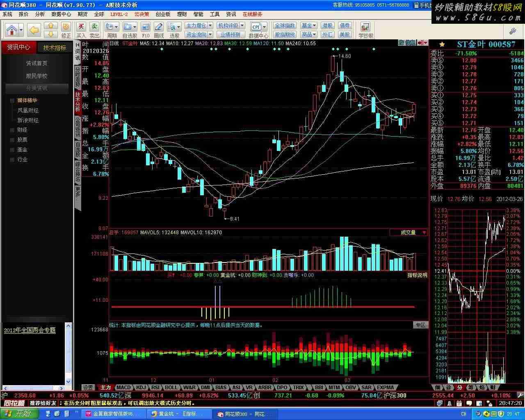This screenshot has width=525, height=420.
Task: Click the 业绩预测 button
Action: 230,35
